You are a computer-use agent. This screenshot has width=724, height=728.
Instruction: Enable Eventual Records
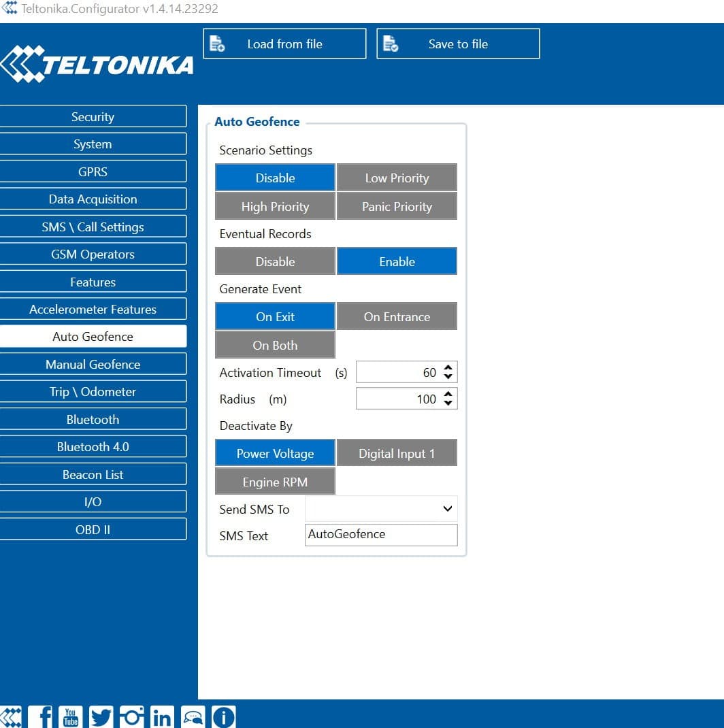coord(397,261)
